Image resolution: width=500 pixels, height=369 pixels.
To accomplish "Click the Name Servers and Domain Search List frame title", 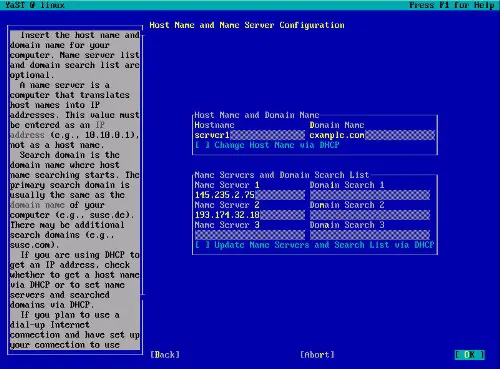I will pyautogui.click(x=282, y=175).
